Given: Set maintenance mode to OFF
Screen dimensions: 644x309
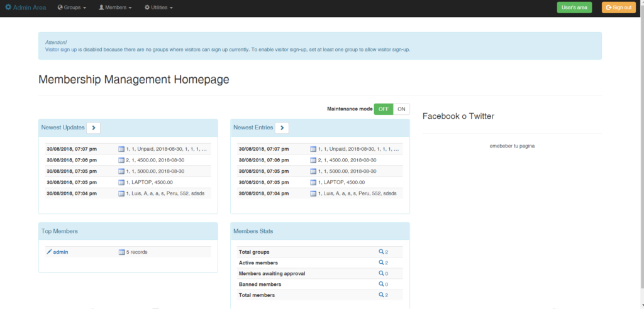Looking at the screenshot, I should (383, 109).
